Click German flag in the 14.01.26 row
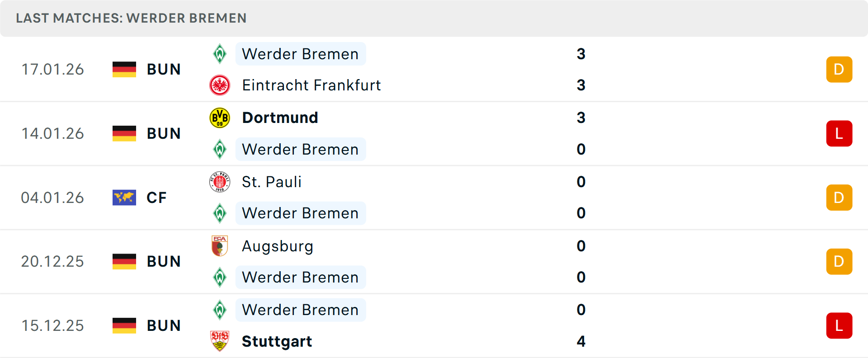868x358 pixels. (x=124, y=133)
